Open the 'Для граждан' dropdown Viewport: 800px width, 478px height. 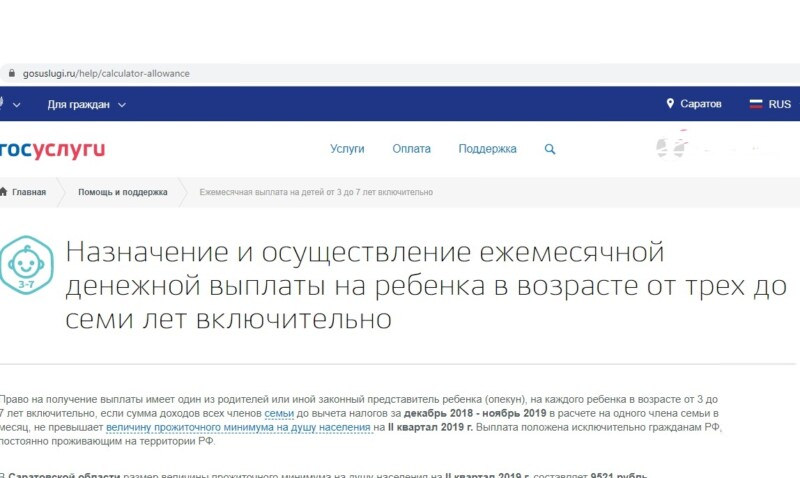pyautogui.click(x=86, y=105)
